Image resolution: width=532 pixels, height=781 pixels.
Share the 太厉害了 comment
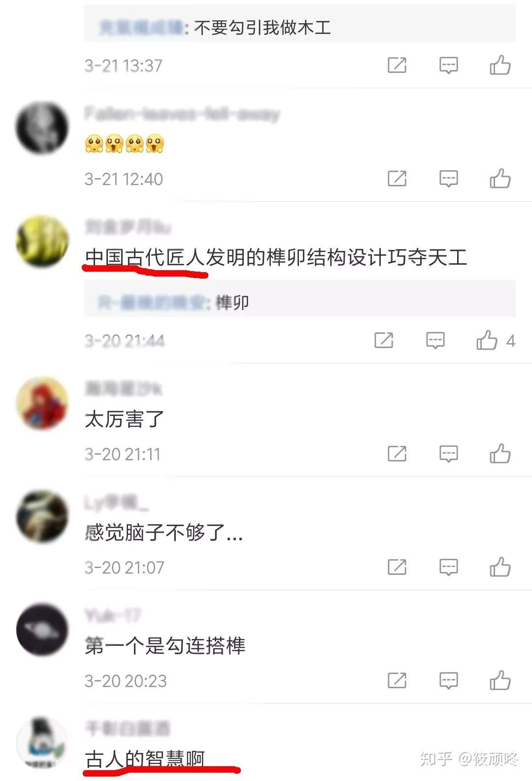tap(397, 454)
